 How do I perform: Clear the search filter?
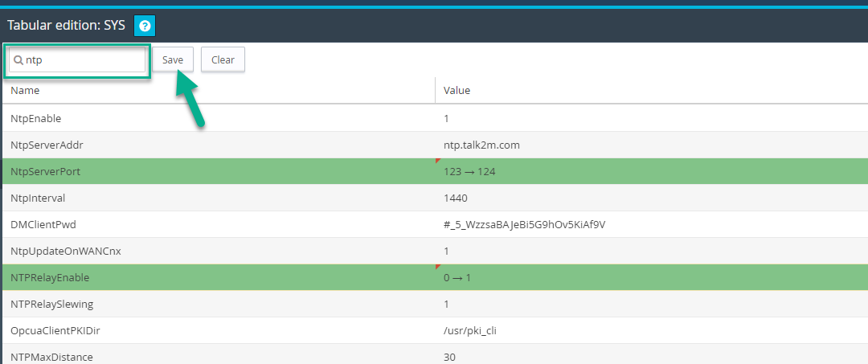[x=223, y=59]
